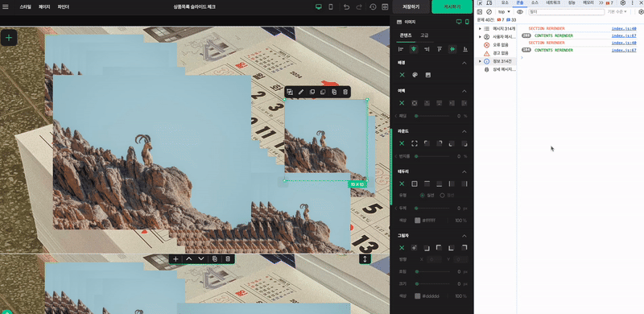Expand the 메시지 314개 group in console sidebar
The image size is (644, 314).
point(480,28)
